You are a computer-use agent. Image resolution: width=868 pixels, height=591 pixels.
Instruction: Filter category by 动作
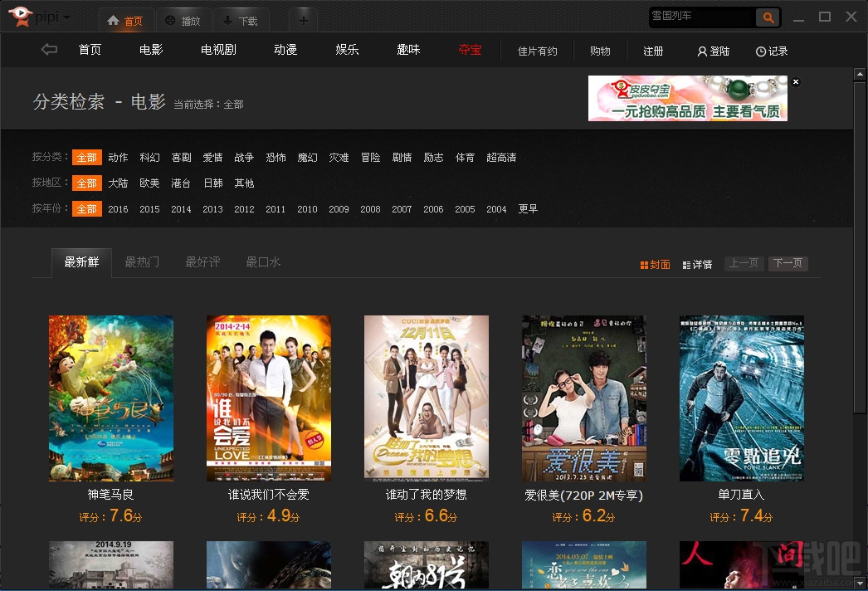(x=118, y=158)
